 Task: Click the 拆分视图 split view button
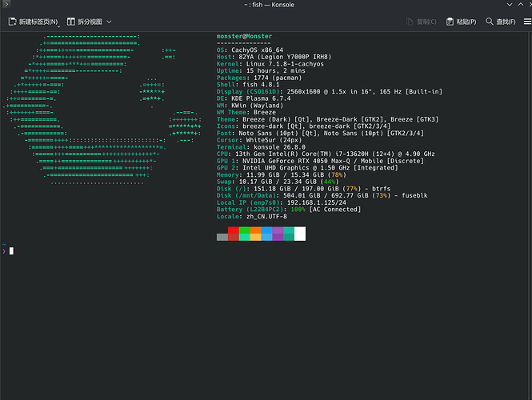[85, 22]
